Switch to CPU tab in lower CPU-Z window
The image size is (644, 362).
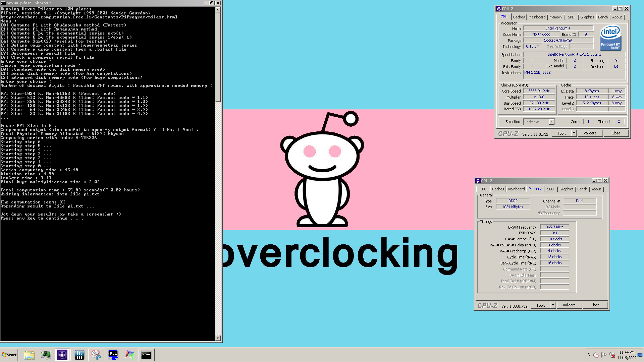483,189
